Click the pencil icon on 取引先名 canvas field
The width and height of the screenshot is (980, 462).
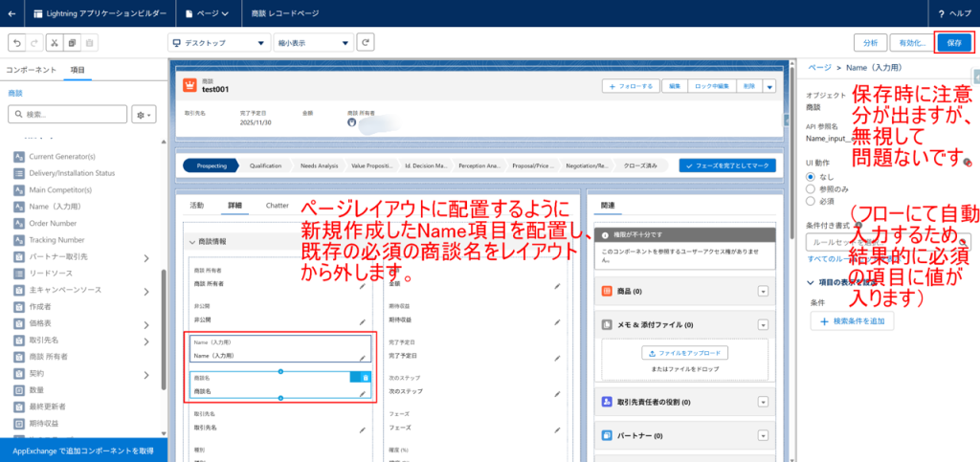point(362,429)
